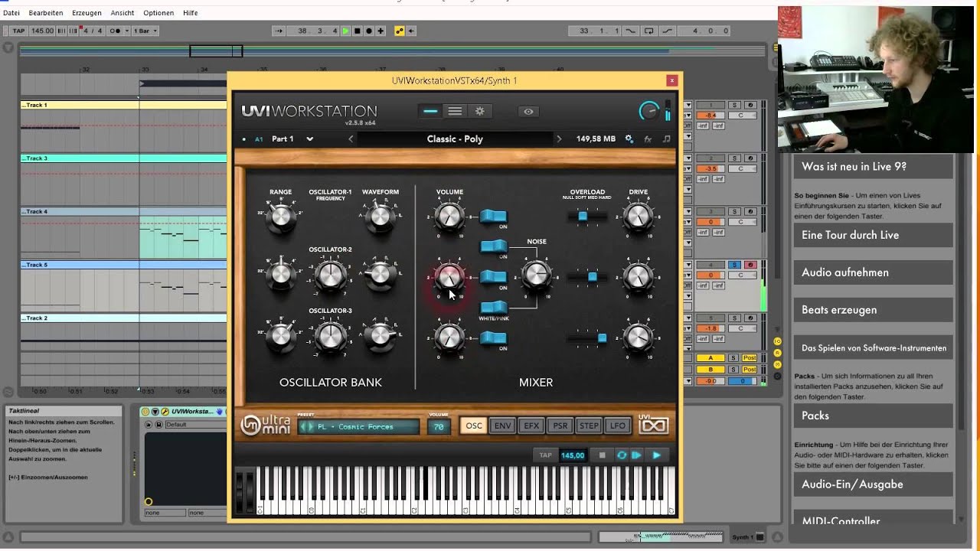Click the Oscillator-2 frequency knob
Viewport: 980px width, 551px height.
331,275
